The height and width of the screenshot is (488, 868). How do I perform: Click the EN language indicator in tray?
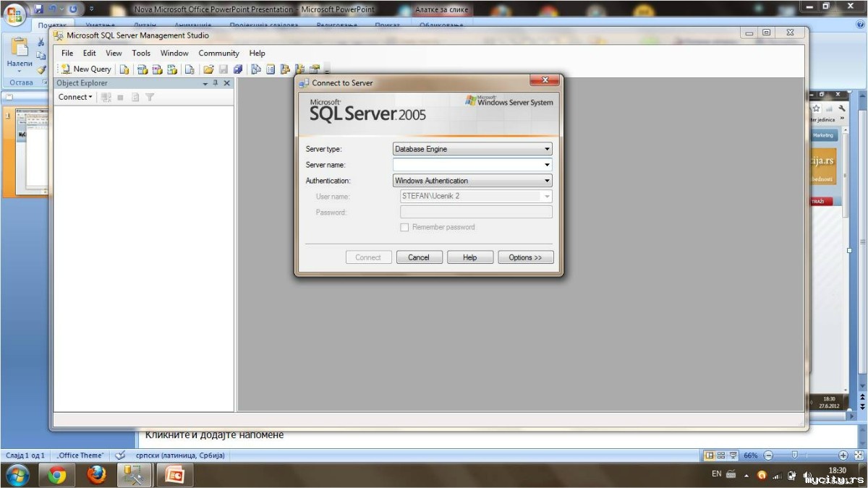(x=716, y=474)
